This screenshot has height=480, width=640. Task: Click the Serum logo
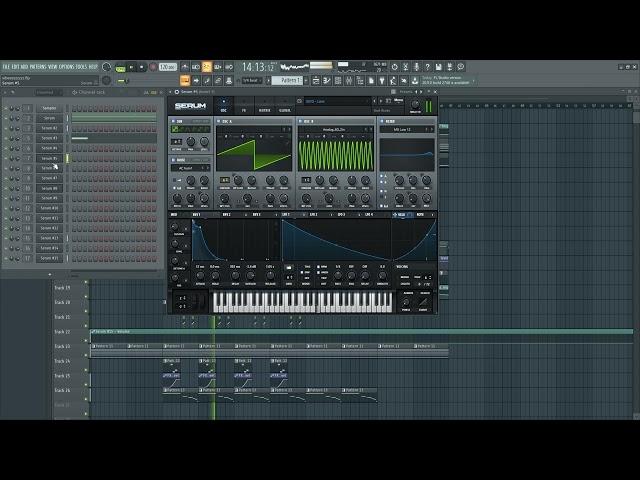click(x=190, y=106)
